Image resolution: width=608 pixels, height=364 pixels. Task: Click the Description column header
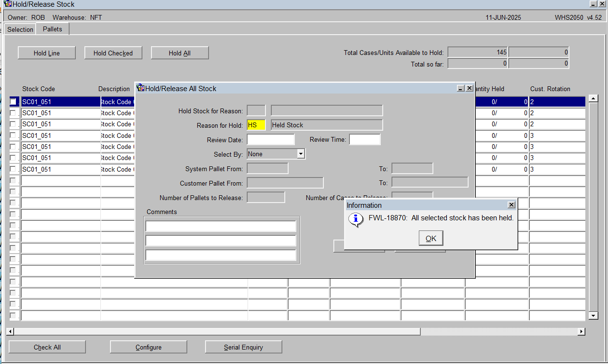click(x=114, y=89)
